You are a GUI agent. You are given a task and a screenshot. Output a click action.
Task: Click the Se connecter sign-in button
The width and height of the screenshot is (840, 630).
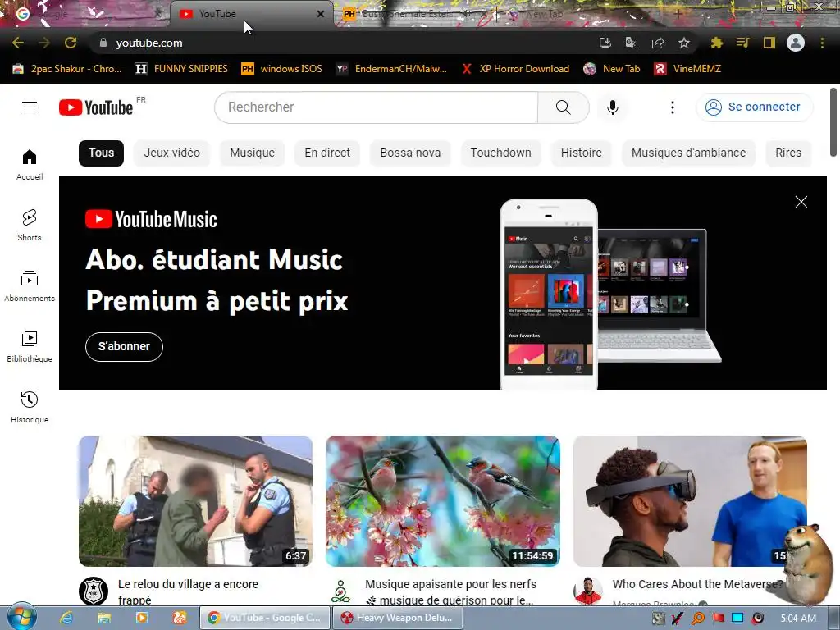(x=755, y=107)
